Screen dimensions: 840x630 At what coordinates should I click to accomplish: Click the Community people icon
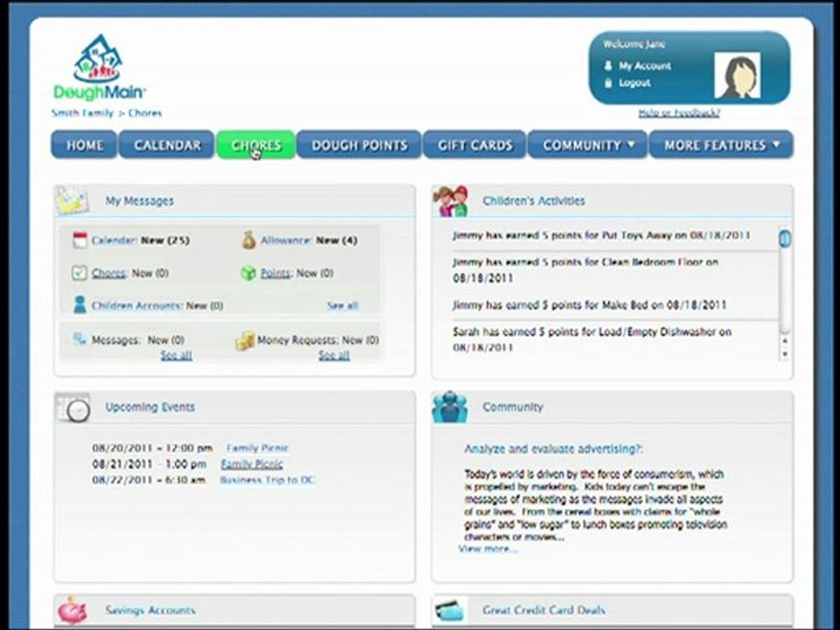point(450,407)
